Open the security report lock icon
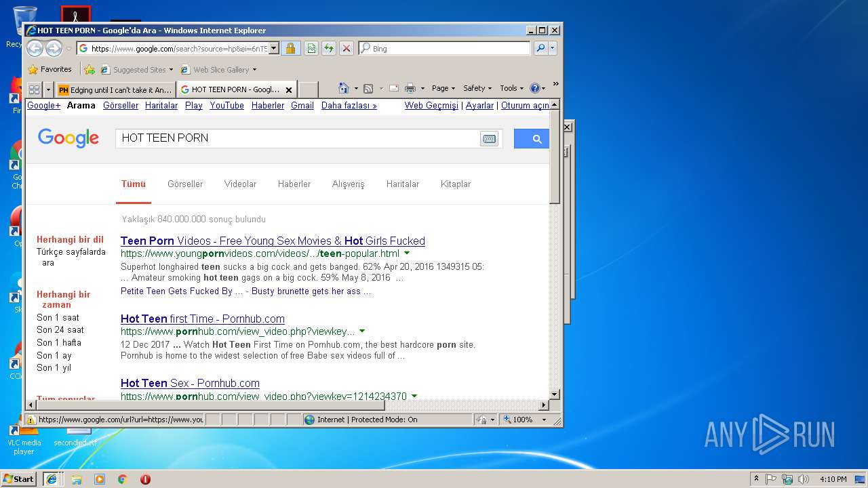Viewport: 868px width, 488px height. (290, 48)
